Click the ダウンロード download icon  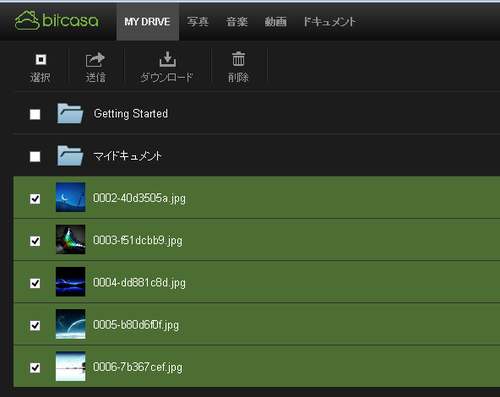[x=167, y=59]
